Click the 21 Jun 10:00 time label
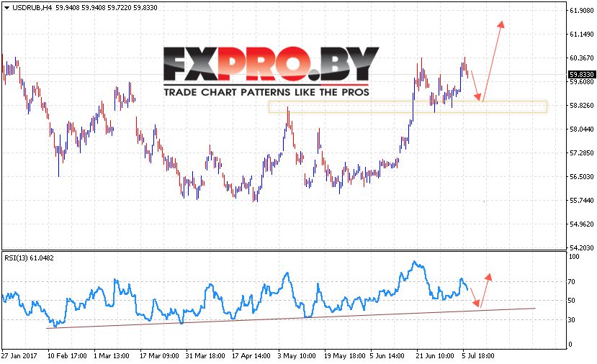 point(435,355)
